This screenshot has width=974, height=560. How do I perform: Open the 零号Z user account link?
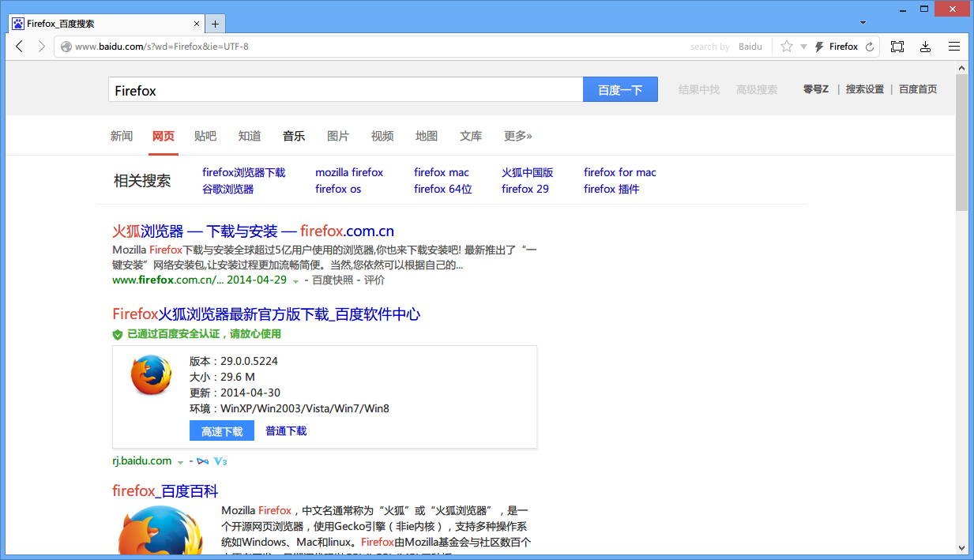pos(816,89)
